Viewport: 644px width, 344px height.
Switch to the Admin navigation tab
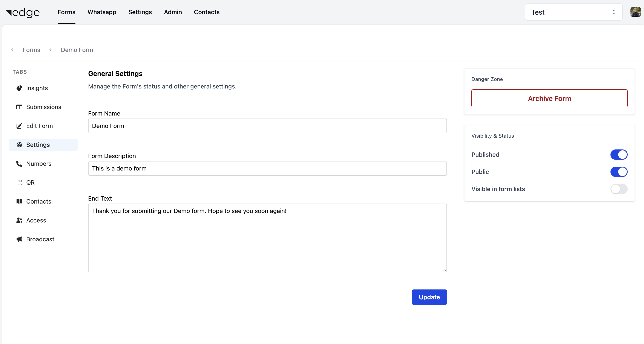tap(173, 12)
